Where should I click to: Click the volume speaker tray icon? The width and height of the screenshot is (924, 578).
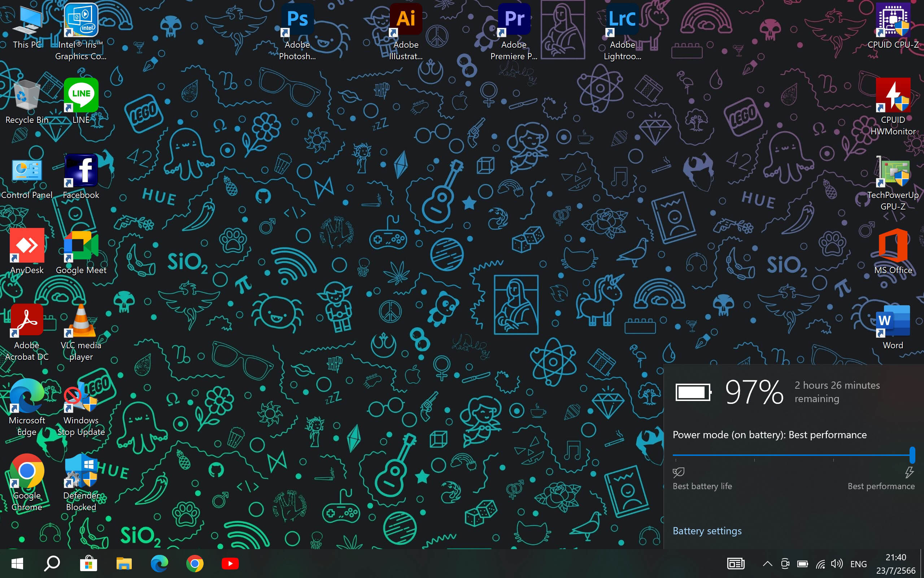(837, 564)
